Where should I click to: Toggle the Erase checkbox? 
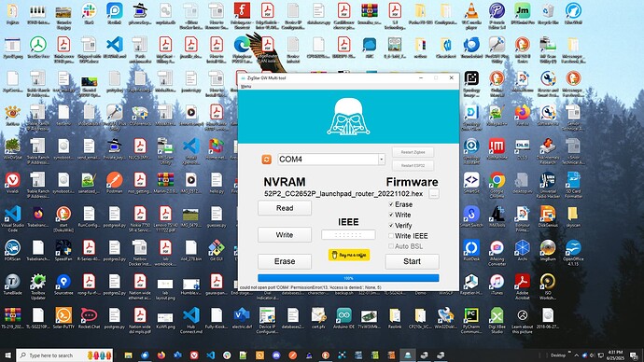pyautogui.click(x=391, y=204)
